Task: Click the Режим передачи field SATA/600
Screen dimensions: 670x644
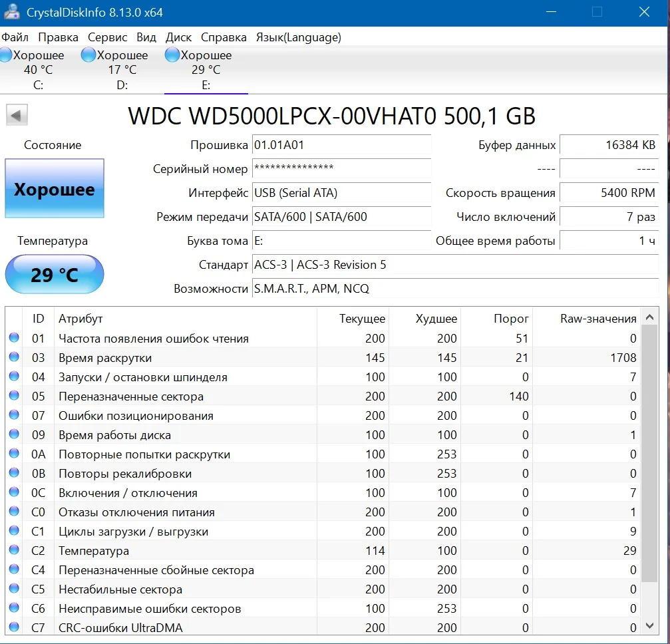Action: click(341, 217)
